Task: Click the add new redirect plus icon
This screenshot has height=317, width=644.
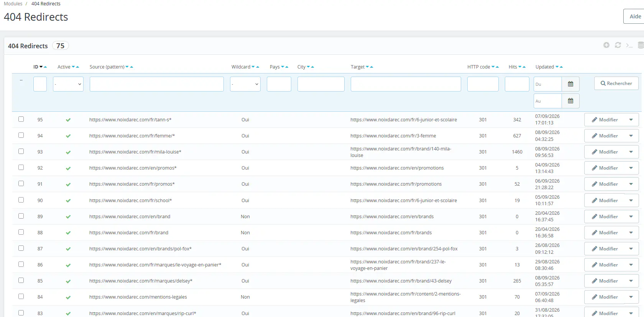Action: (606, 45)
